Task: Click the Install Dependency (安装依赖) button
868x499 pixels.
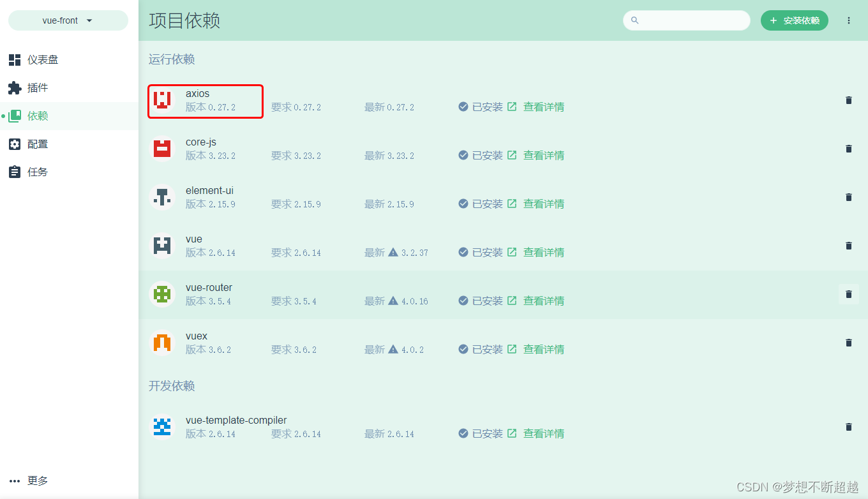Action: [795, 20]
